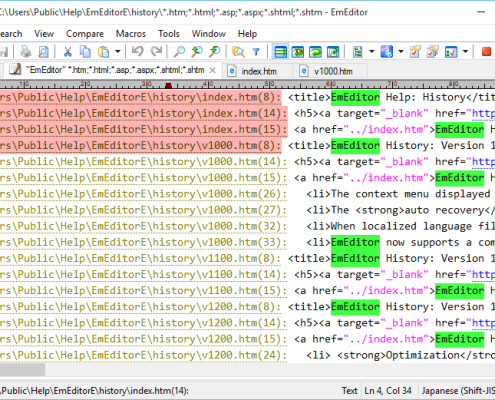Expand the dropdown next to configuration icon
The height and width of the screenshot is (400, 495).
[x=371, y=52]
